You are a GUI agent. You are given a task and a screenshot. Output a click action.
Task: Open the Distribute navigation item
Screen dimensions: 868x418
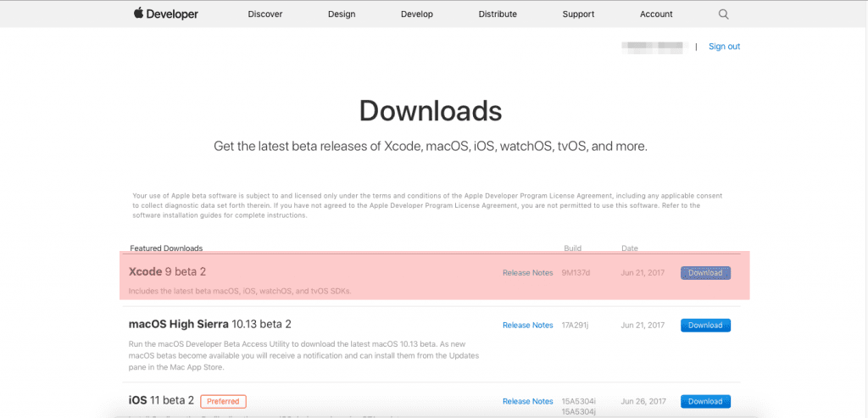(498, 14)
